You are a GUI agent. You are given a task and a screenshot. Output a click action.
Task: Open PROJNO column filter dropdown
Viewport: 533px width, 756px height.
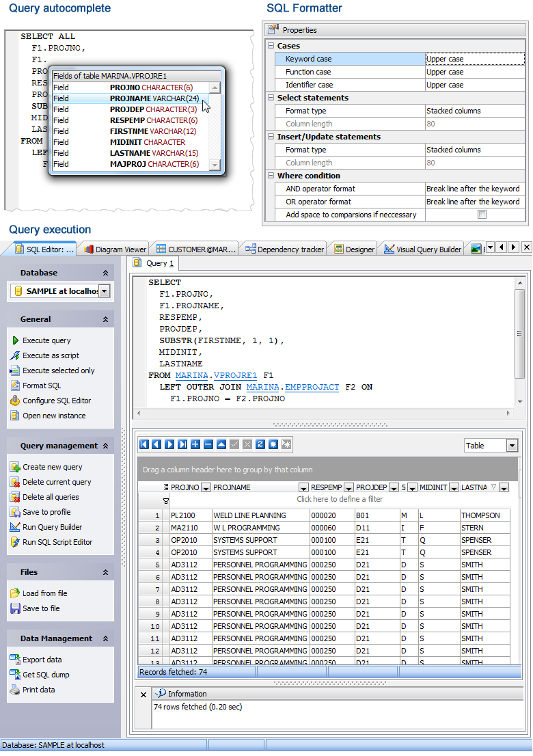point(206,487)
